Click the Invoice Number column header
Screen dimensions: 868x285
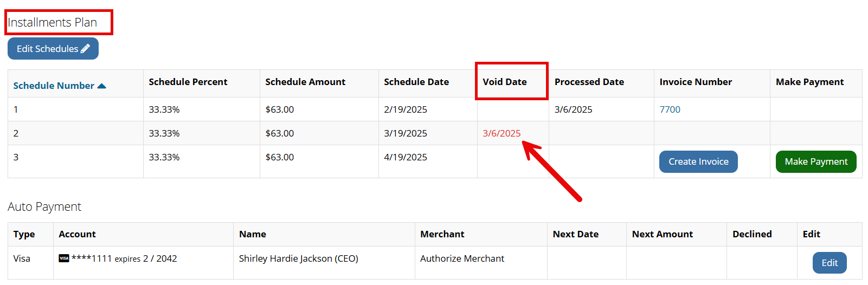pos(696,82)
